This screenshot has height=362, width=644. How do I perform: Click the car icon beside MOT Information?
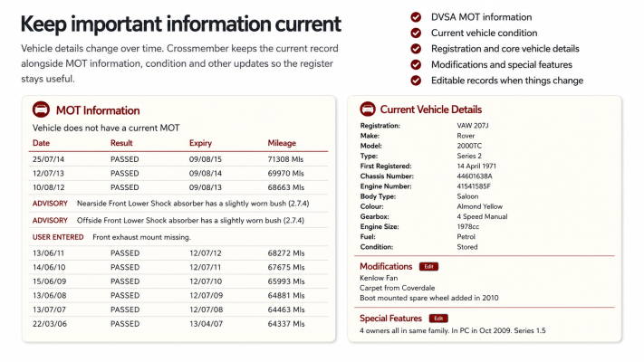[x=41, y=110]
